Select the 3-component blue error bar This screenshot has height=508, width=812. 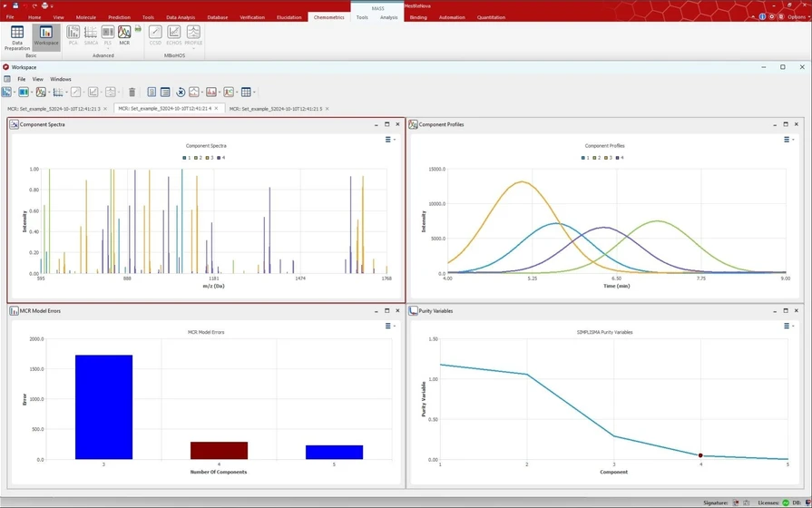[x=103, y=407]
